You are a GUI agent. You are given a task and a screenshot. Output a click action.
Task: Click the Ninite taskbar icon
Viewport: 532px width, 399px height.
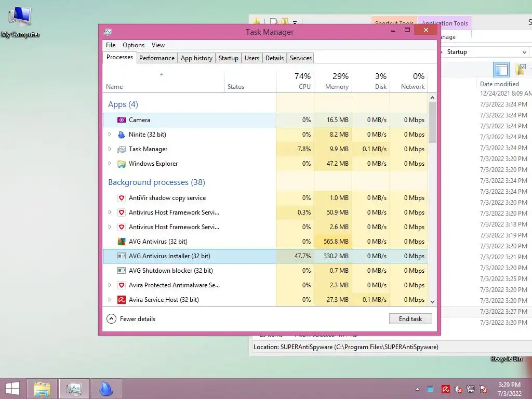click(106, 389)
